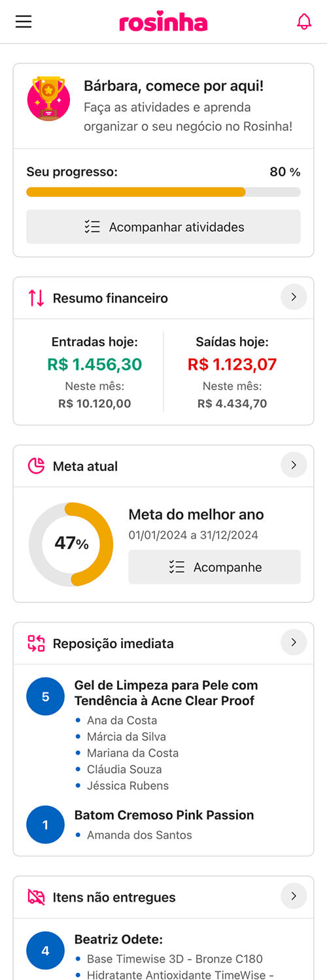Viewport: 327px width, 980px height.
Task: Click the blue badge number 4
Action: (x=45, y=951)
